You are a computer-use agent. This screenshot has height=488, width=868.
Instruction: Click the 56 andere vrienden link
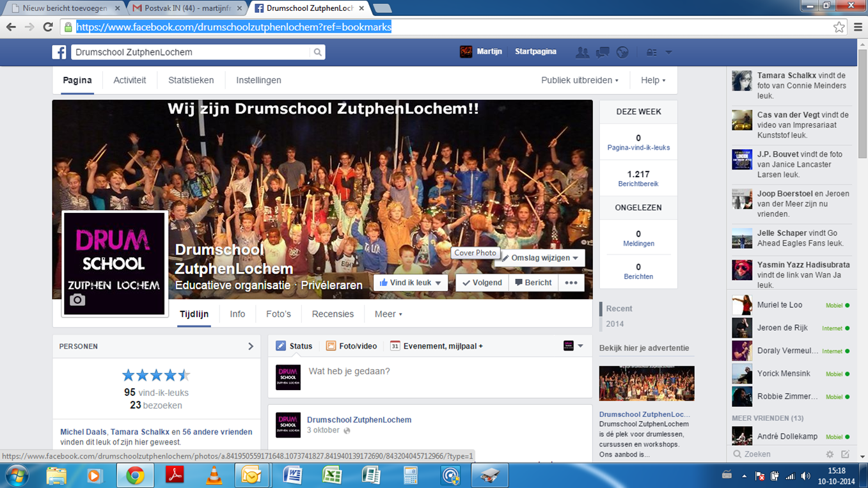[217, 432]
